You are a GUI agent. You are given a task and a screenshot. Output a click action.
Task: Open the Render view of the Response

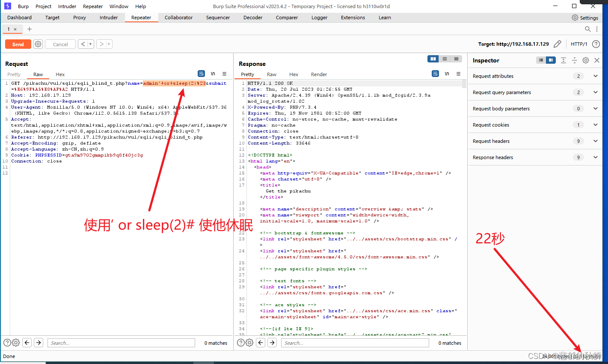pos(319,74)
